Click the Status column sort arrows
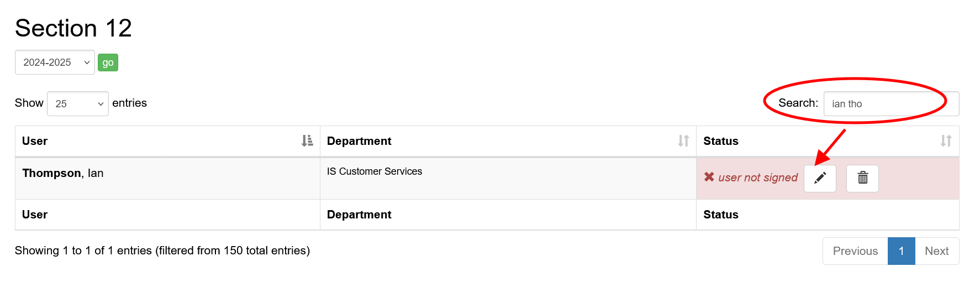The image size is (980, 287). (946, 141)
